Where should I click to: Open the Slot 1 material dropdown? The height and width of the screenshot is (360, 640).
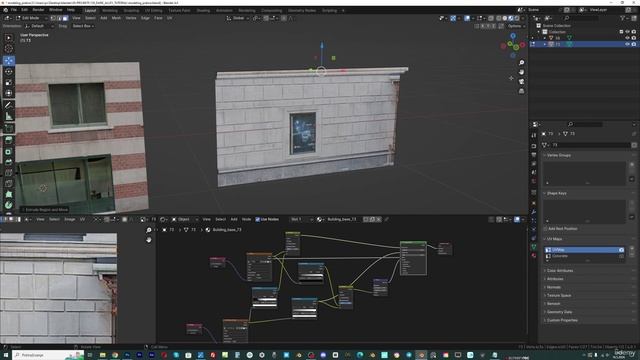(302, 220)
